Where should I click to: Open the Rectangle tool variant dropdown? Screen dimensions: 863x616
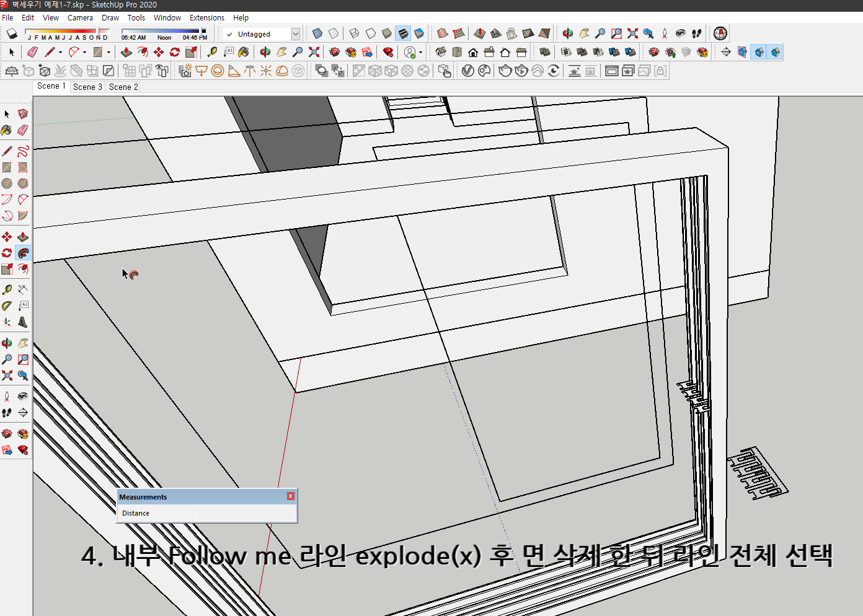point(109,52)
